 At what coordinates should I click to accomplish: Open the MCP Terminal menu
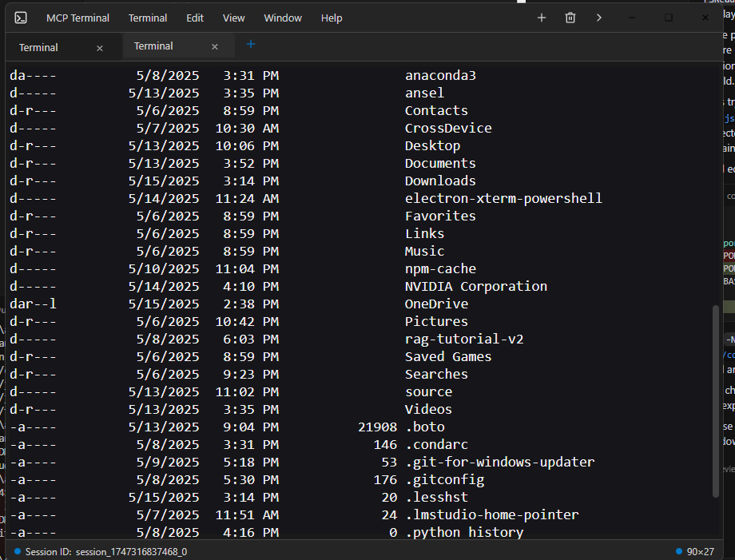click(x=77, y=18)
